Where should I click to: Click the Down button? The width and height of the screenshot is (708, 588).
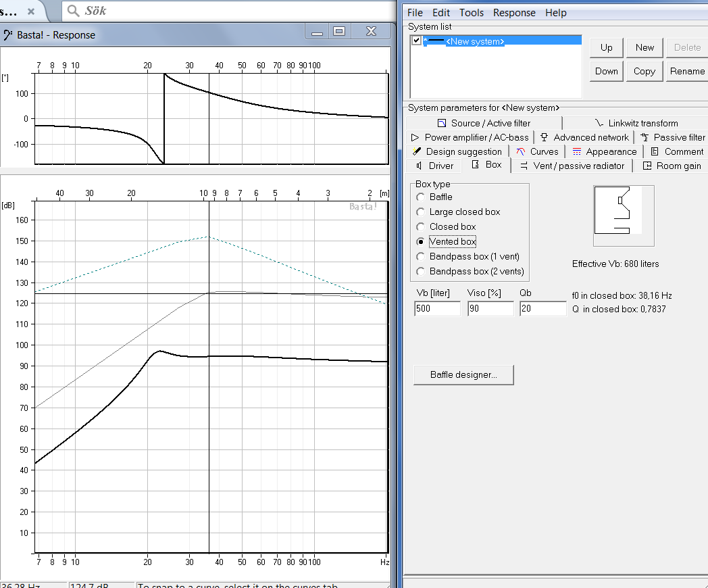(x=607, y=72)
